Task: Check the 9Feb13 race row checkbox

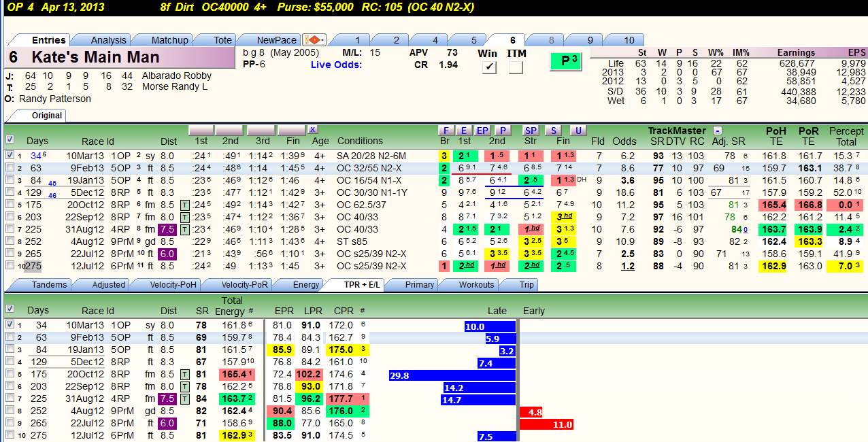Action: [x=10, y=167]
